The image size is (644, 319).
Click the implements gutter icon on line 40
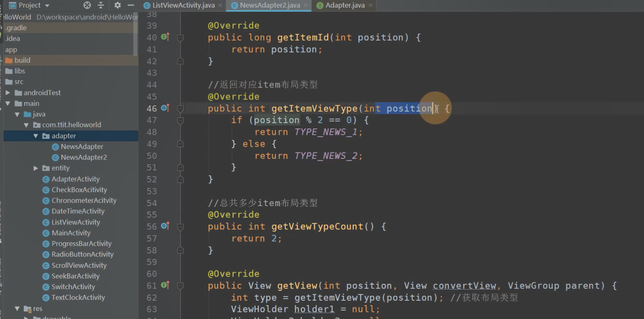(x=165, y=37)
